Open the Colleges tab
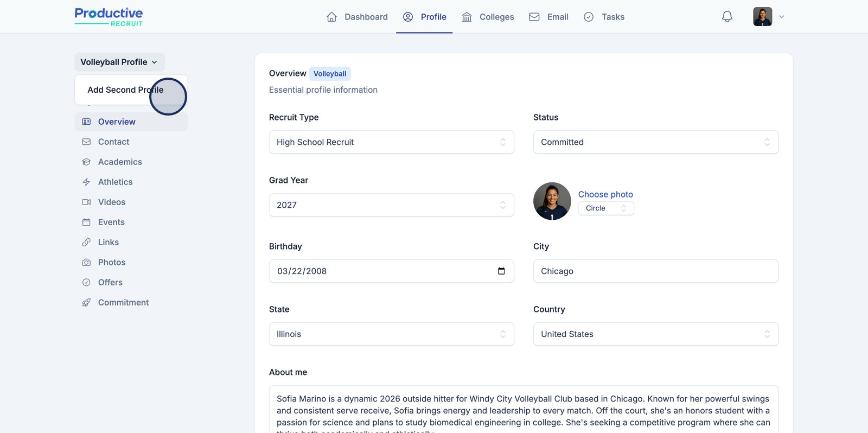This screenshot has height=433, width=868. [x=488, y=17]
